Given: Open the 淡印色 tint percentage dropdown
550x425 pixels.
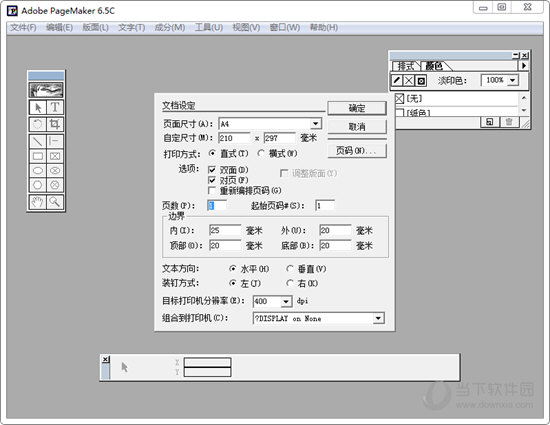Looking at the screenshot, I should (x=513, y=80).
